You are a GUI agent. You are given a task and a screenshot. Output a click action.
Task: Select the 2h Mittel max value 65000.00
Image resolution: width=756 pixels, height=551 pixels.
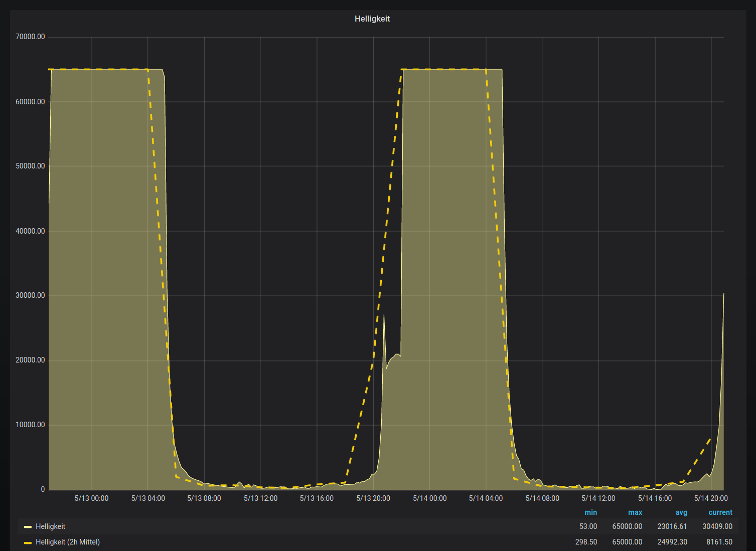click(627, 542)
